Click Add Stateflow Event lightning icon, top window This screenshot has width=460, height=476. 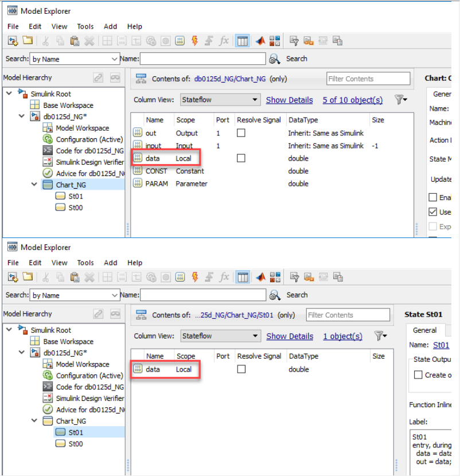pyautogui.click(x=194, y=41)
